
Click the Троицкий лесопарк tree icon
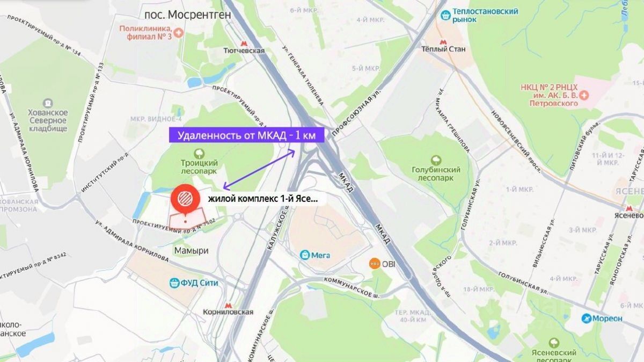pos(199,154)
